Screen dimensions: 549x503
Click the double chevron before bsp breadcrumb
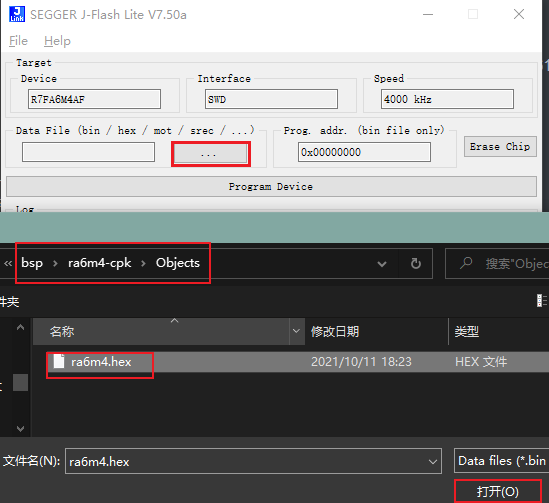(8, 263)
